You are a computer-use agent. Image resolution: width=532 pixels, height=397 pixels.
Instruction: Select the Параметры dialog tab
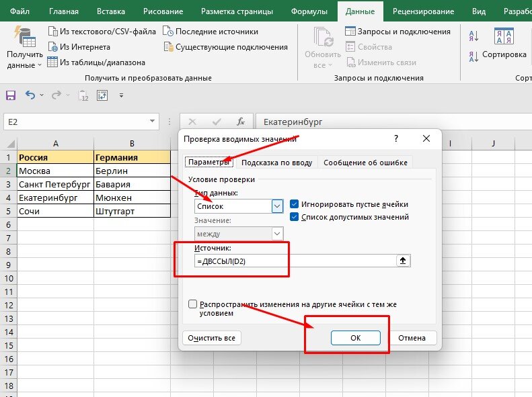click(x=209, y=162)
